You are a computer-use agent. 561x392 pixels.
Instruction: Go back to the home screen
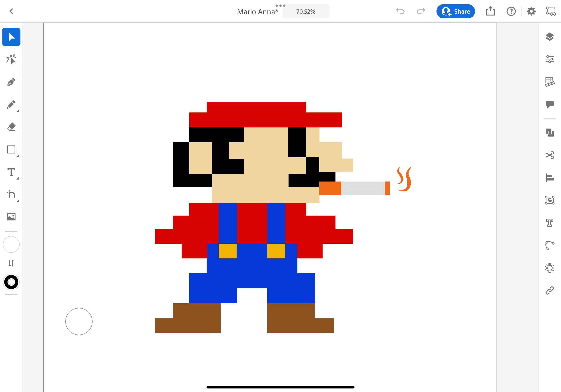11,12
